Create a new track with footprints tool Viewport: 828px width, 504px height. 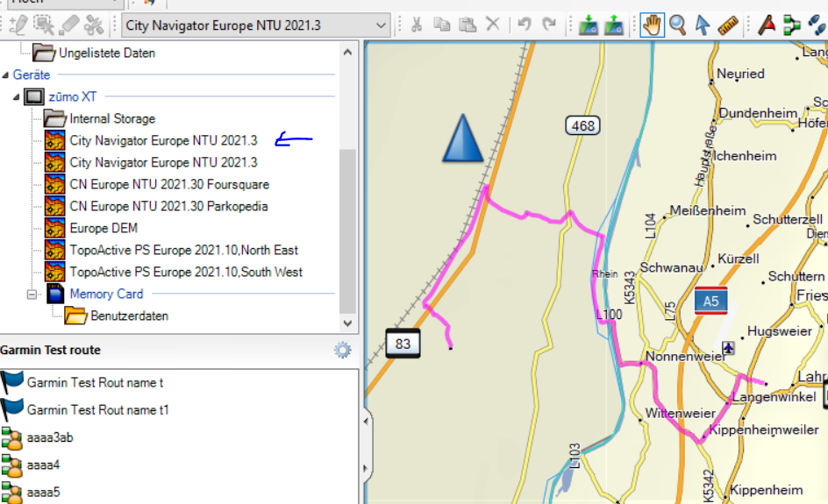[817, 25]
